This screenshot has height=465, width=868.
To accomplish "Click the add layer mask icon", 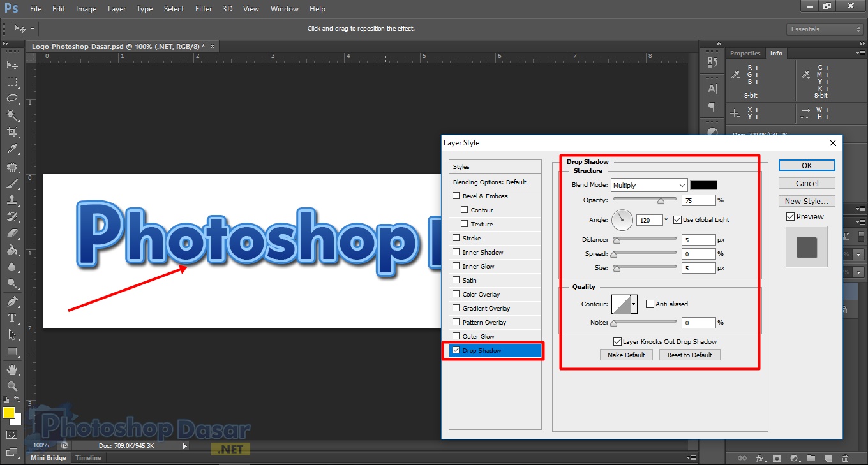I will click(x=777, y=458).
